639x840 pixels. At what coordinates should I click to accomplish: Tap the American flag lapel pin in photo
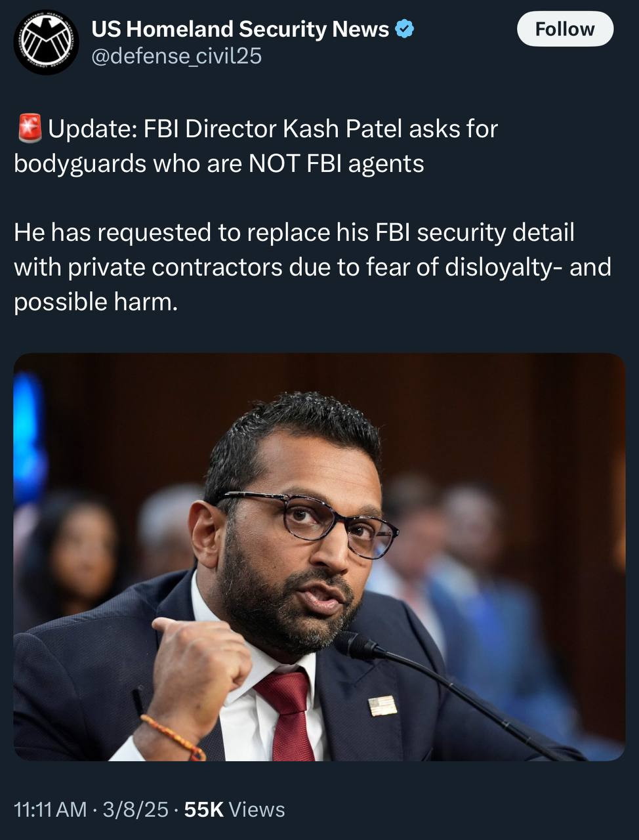point(382,705)
